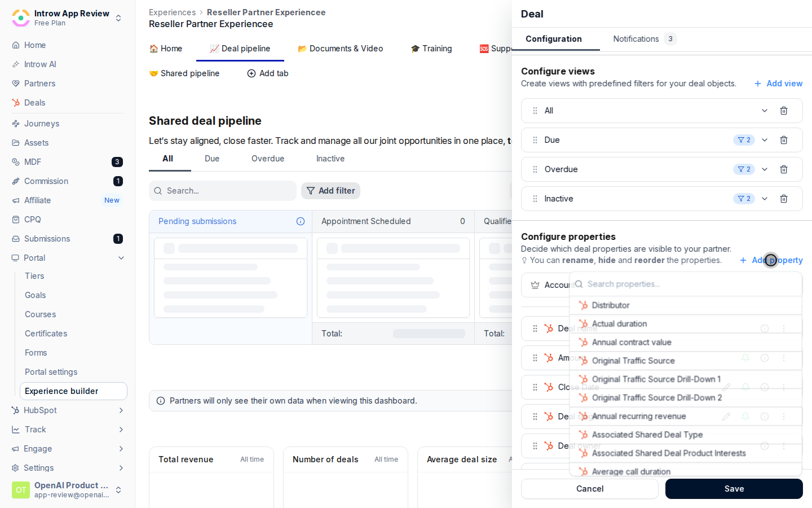Select Actual duration from the property list
Viewport: 812px width, 508px height.
686,324
